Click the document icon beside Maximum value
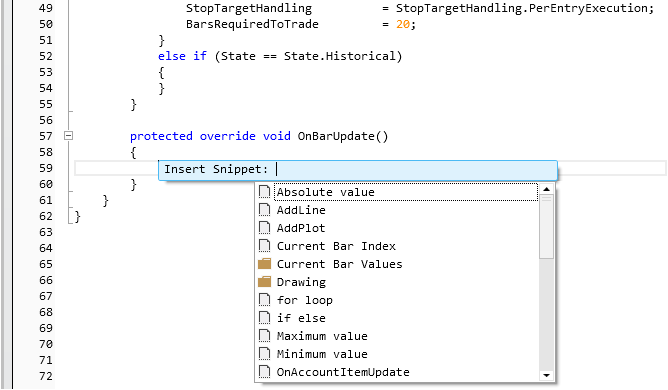 coord(264,335)
